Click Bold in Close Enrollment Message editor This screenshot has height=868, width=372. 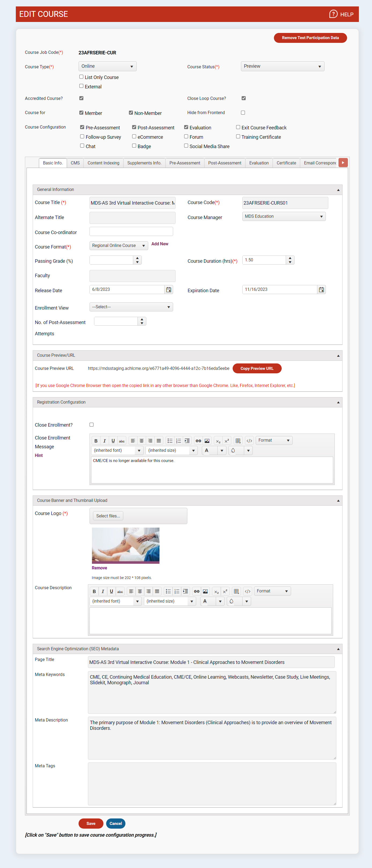coord(96,441)
